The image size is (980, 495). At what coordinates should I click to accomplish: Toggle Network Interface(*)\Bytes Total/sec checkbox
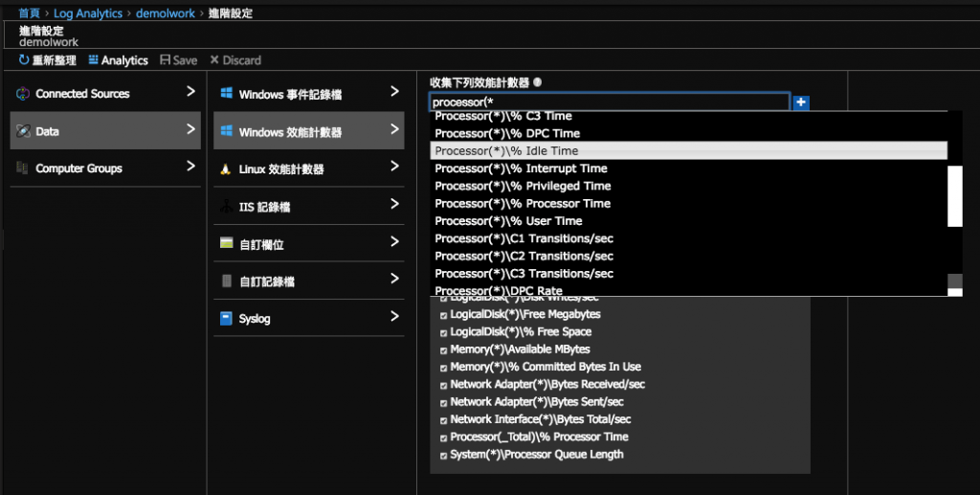pyautogui.click(x=443, y=420)
